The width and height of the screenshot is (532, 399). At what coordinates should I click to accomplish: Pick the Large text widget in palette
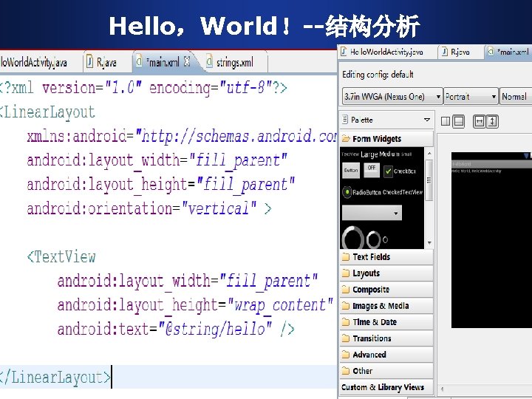pyautogui.click(x=369, y=154)
